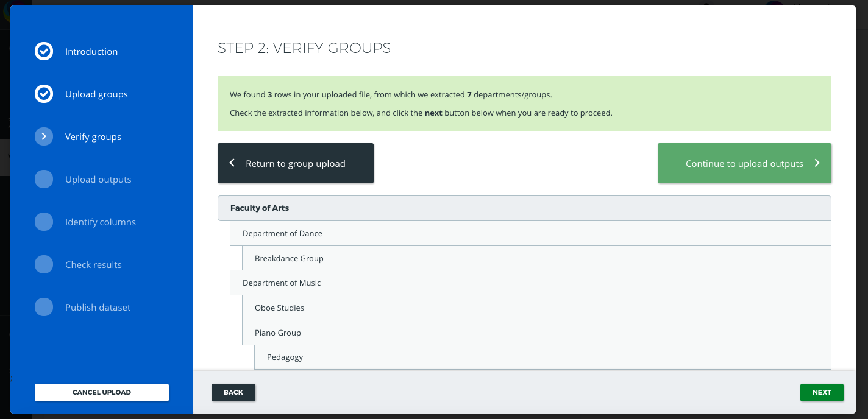Click the CANCEL UPLOAD button
868x419 pixels.
point(102,392)
